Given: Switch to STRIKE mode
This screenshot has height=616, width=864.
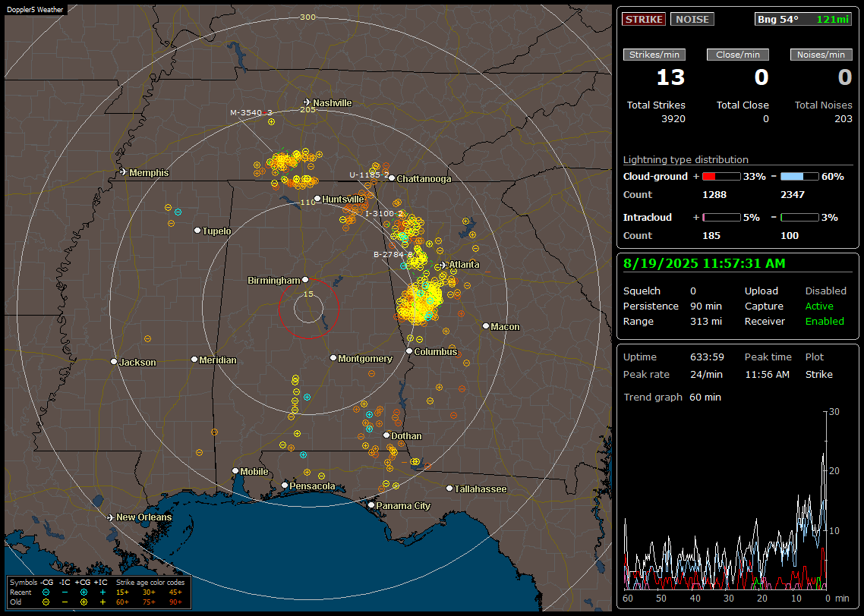Looking at the screenshot, I should coord(644,19).
